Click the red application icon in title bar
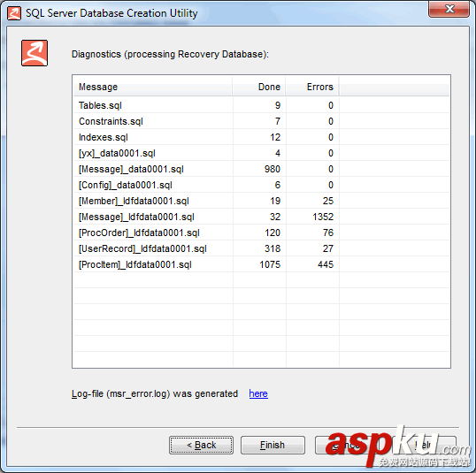This screenshot has height=473, width=476. (x=14, y=13)
